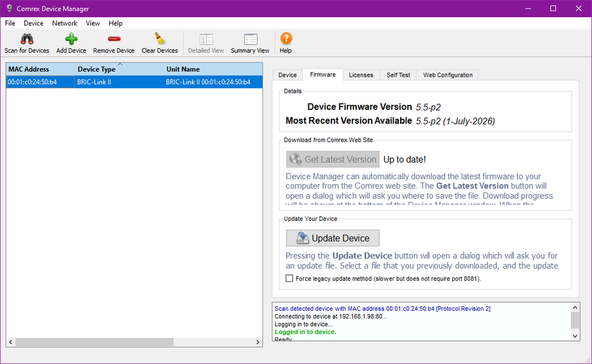
Task: Select MAC address 00:01:c0:24:50:b4 cell
Action: (40, 82)
